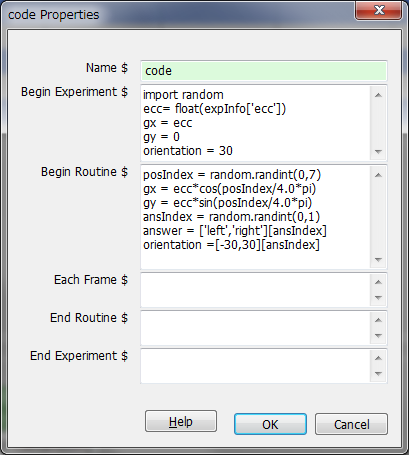This screenshot has width=409, height=455.
Task: Click inside the End Routine code box
Action: (x=256, y=328)
